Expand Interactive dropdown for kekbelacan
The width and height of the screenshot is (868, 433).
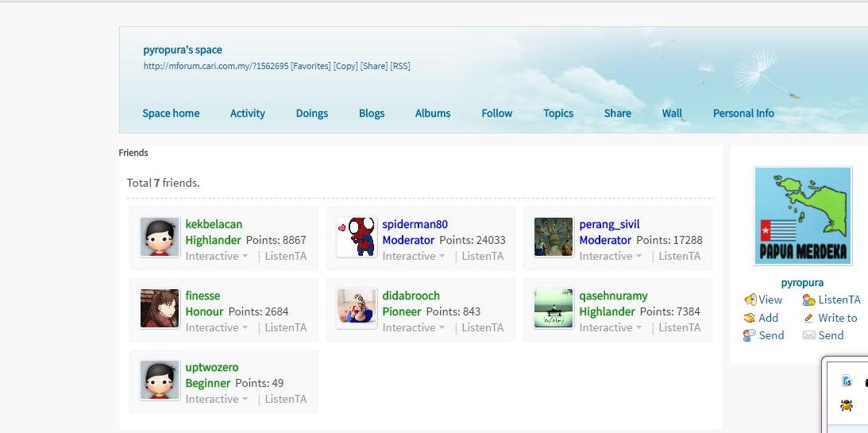(x=217, y=256)
